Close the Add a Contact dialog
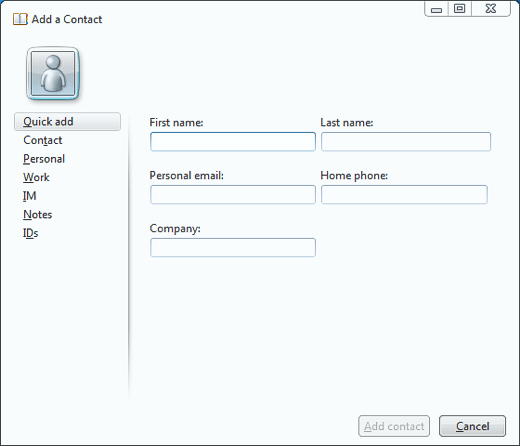 click(491, 9)
